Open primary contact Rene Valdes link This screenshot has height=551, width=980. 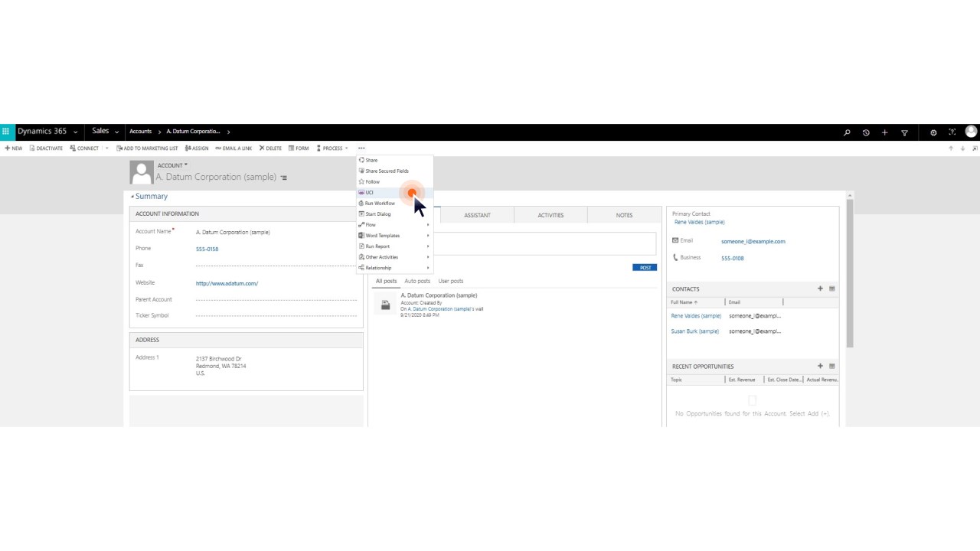point(699,222)
